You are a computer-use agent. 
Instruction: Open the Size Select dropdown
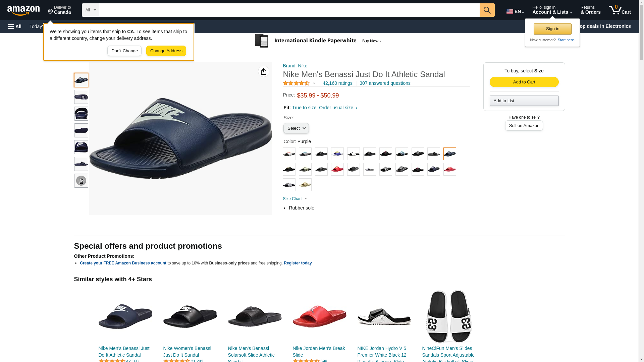coord(296,128)
